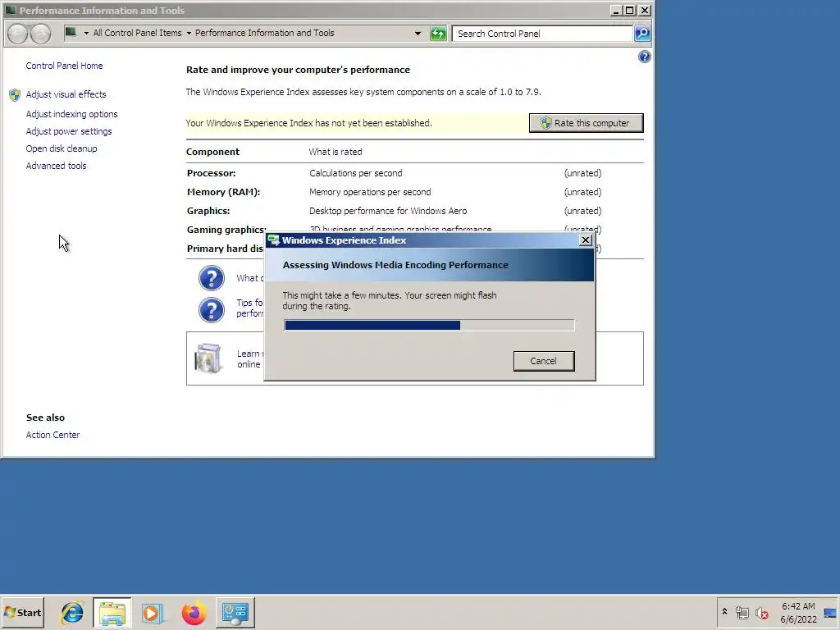Viewport: 840px width, 630px height.
Task: Open the Advanced tools link
Action: click(57, 166)
